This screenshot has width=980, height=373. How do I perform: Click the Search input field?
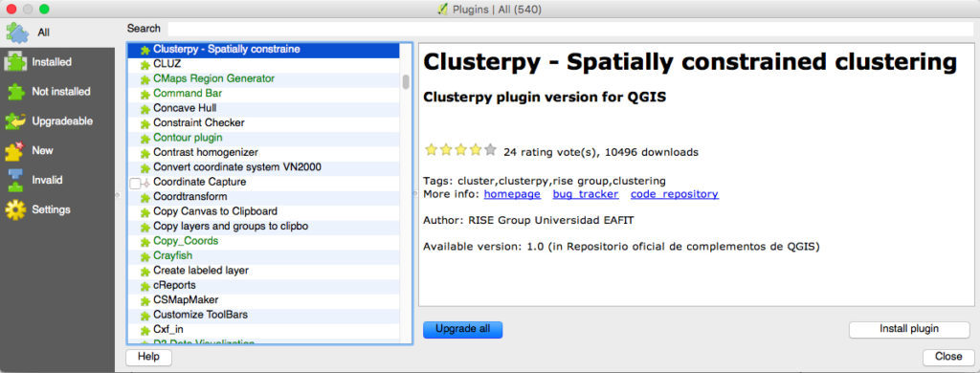click(570, 29)
